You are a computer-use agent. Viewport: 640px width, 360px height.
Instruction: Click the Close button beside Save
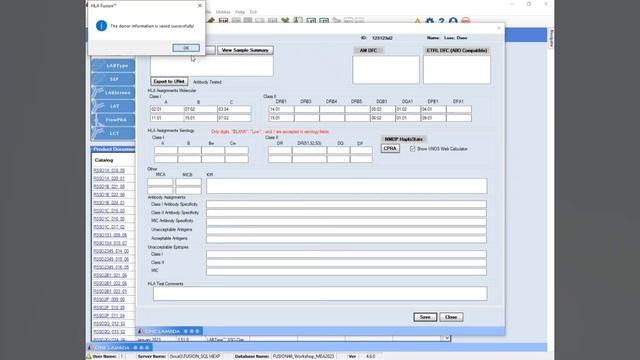coord(451,317)
